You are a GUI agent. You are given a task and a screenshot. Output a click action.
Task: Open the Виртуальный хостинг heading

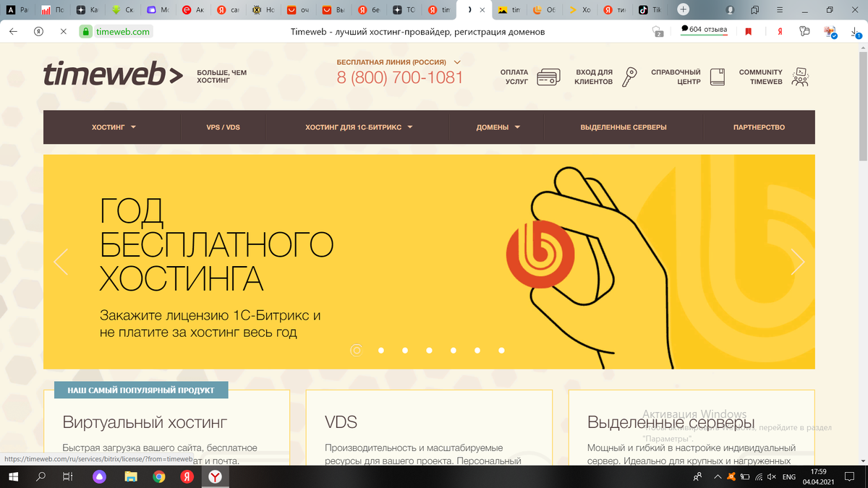click(145, 422)
